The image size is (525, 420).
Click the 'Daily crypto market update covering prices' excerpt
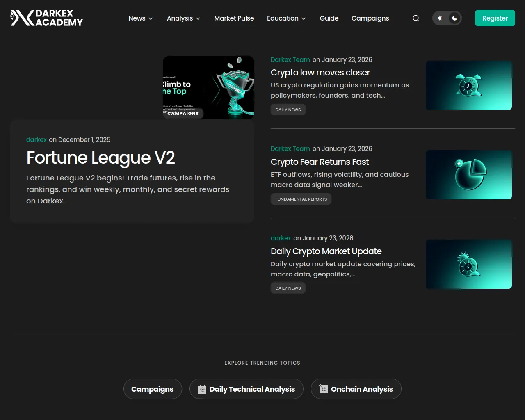tap(343, 269)
